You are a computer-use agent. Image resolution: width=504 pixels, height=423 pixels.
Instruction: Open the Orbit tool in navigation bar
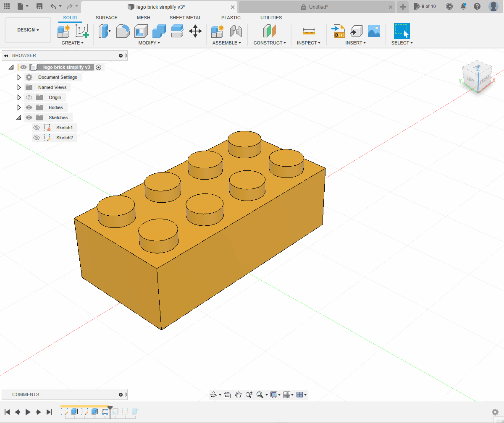[213, 394]
